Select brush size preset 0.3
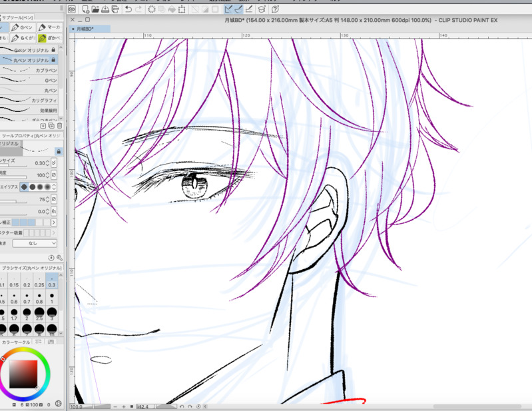 tap(52, 282)
